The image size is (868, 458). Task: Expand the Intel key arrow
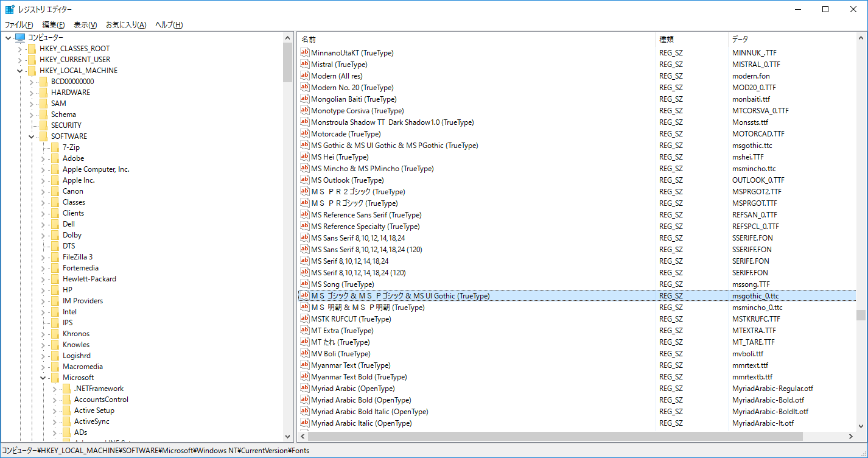[43, 312]
